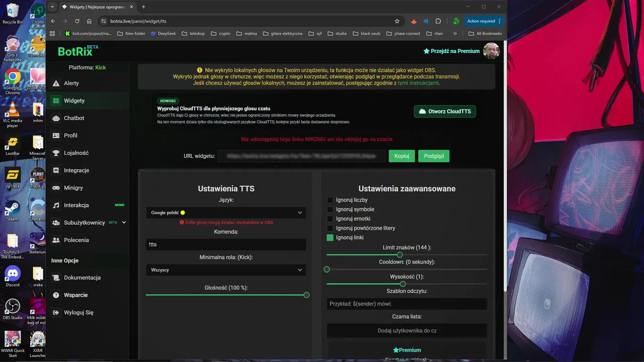Click the Szablon odczytu template field
Screen dimensions: 644x362
407,304
